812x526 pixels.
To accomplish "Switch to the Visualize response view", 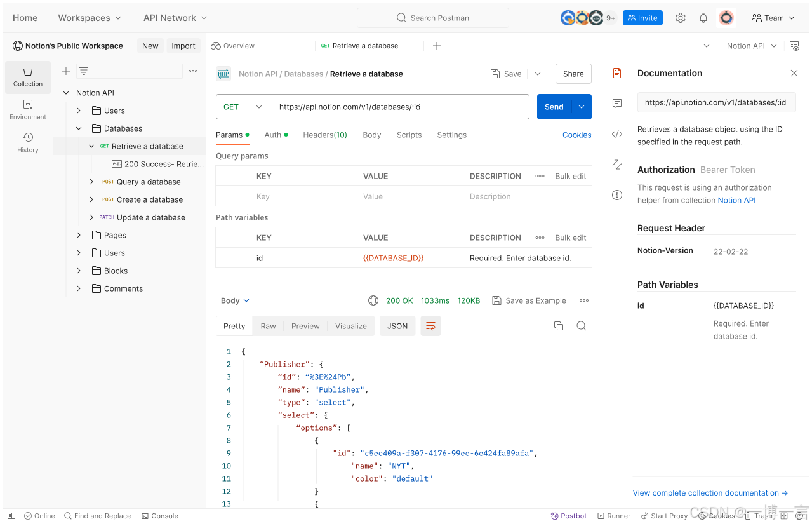I will click(x=351, y=326).
